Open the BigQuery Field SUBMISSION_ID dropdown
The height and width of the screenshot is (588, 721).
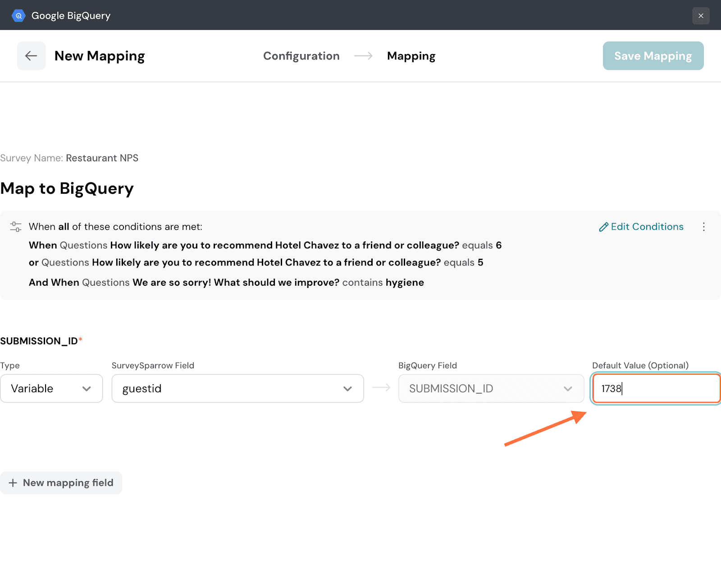[x=491, y=388]
